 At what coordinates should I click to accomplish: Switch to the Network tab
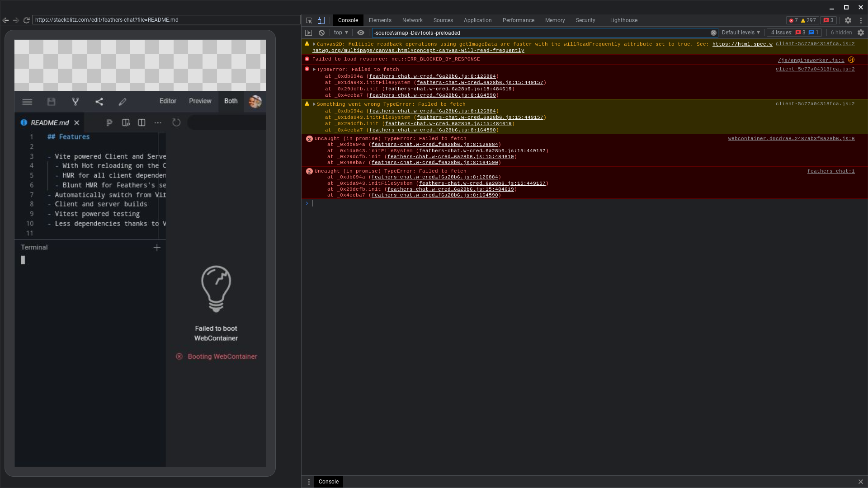click(412, 20)
